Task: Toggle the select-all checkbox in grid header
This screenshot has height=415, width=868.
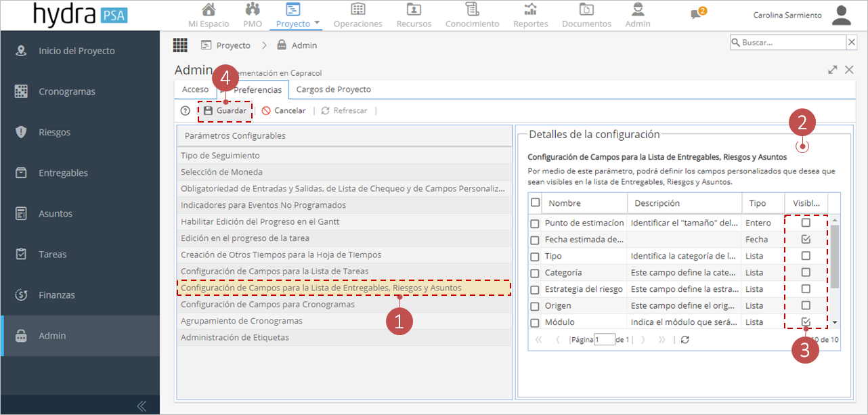Action: click(x=536, y=202)
